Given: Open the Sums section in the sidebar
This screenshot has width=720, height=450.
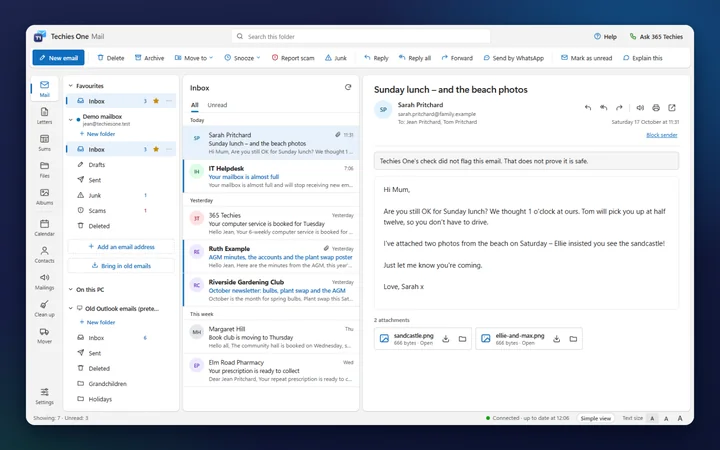Looking at the screenshot, I should click(x=45, y=143).
